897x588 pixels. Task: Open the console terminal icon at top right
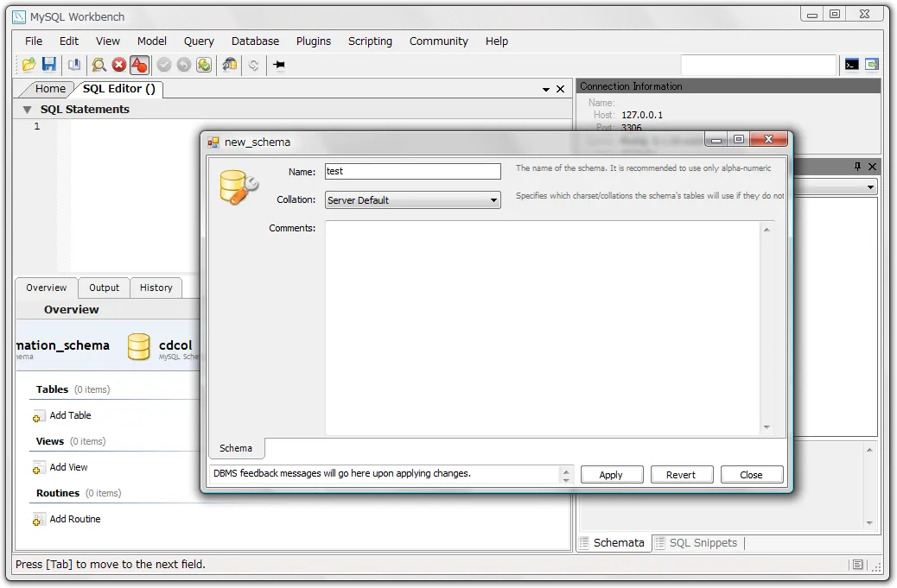coord(852,65)
